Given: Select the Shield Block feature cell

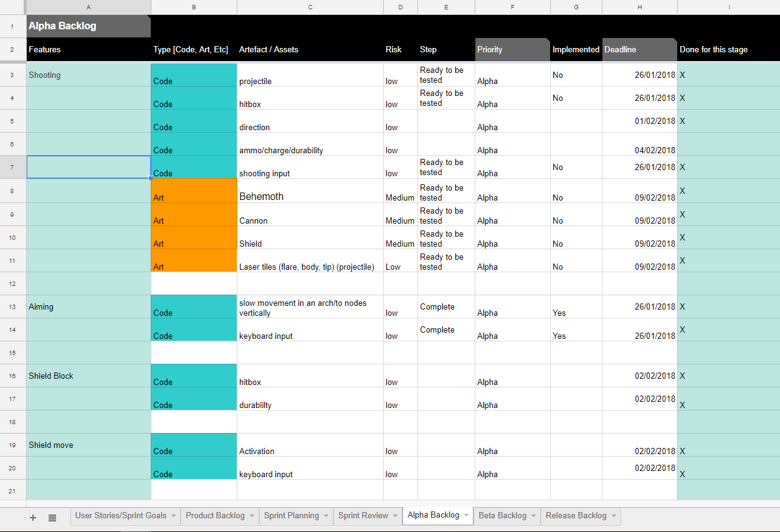Looking at the screenshot, I should point(88,376).
